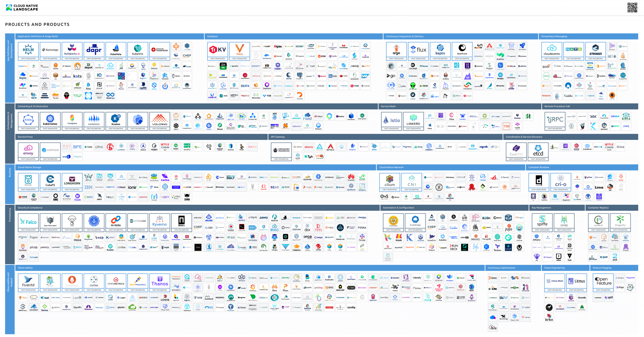Click the Operator Framework card
644x337 pixels.
[160, 51]
